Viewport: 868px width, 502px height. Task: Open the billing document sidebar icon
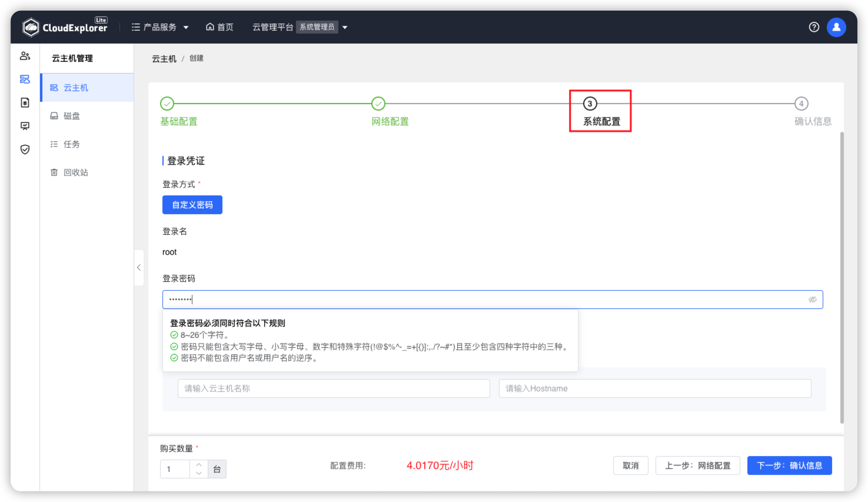[x=25, y=102]
